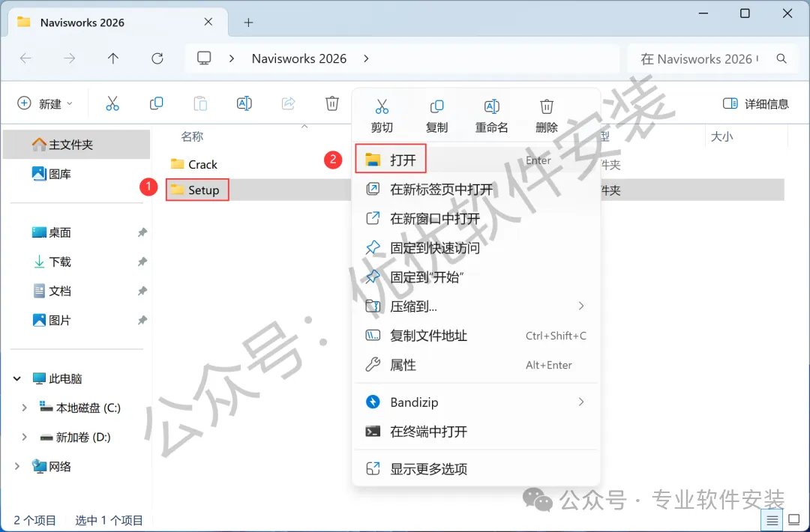This screenshot has width=810, height=532.
Task: Refresh the current folder
Action: (157, 58)
